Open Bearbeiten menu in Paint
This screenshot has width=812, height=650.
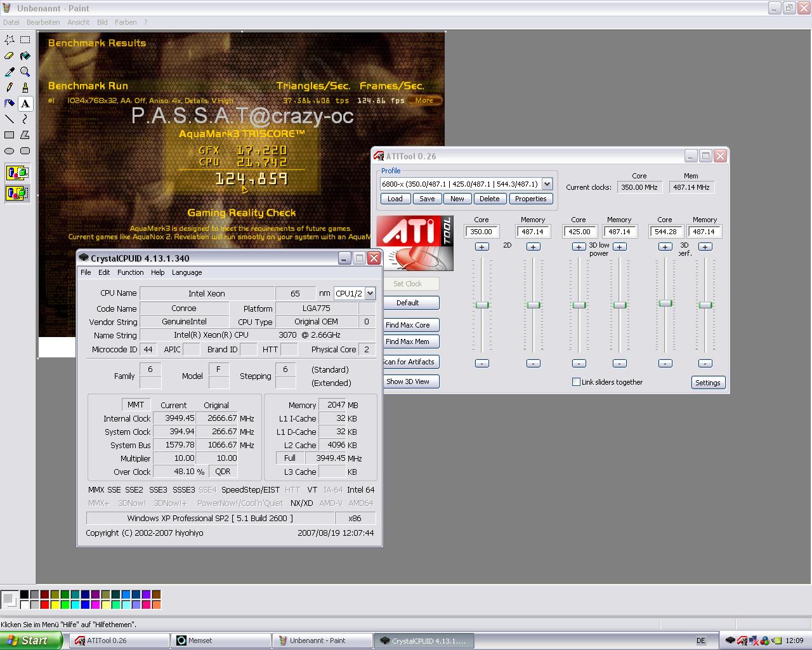click(43, 22)
